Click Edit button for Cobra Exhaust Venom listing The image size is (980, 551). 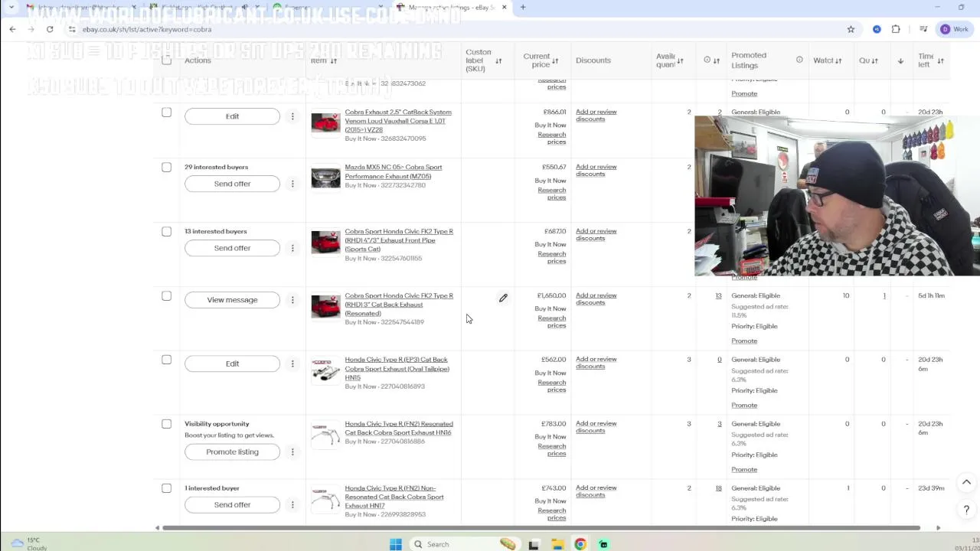[232, 116]
